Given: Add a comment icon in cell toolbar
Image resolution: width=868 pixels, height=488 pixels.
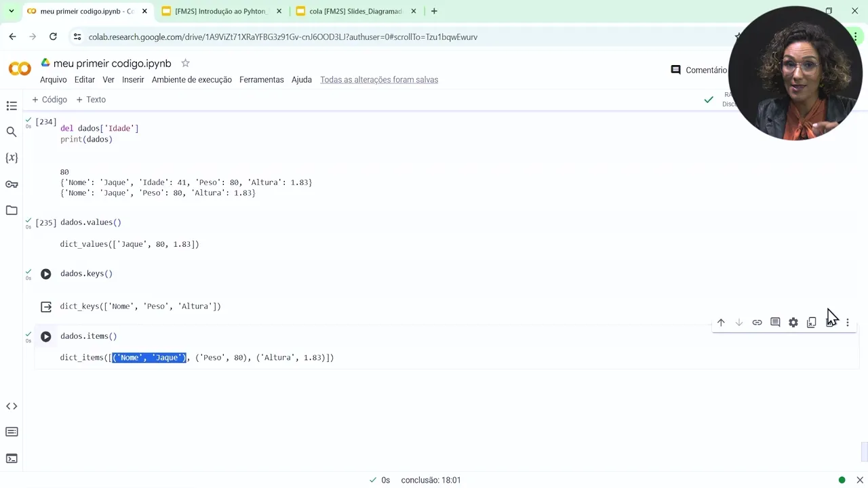Looking at the screenshot, I should pos(775,323).
